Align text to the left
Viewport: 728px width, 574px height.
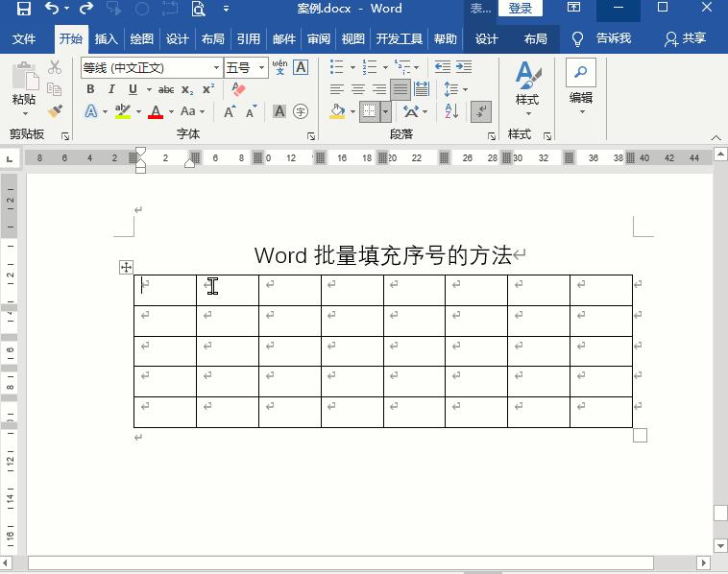click(x=337, y=88)
